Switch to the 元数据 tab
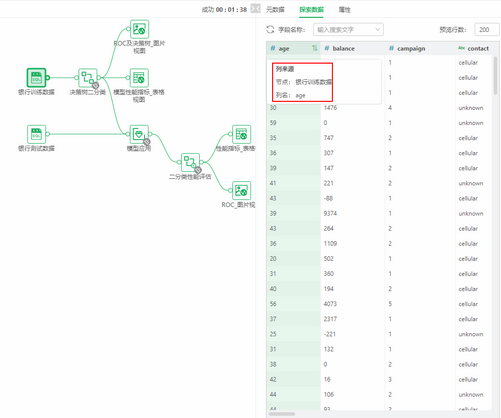501x418 pixels. [275, 10]
